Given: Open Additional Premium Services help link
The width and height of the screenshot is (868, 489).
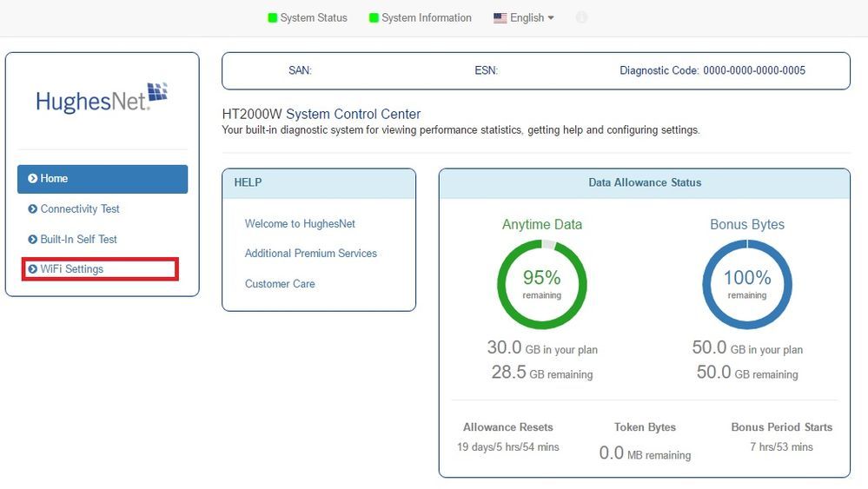Looking at the screenshot, I should click(310, 254).
